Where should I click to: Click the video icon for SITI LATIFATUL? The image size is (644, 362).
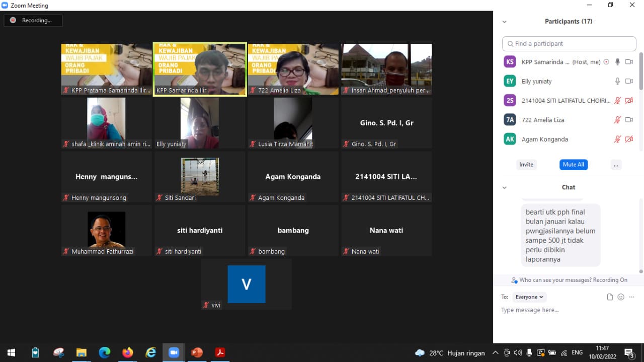tap(629, 101)
